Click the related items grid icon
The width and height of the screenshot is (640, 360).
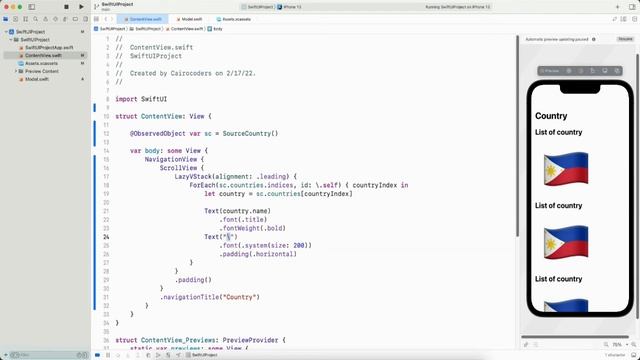pos(96,19)
